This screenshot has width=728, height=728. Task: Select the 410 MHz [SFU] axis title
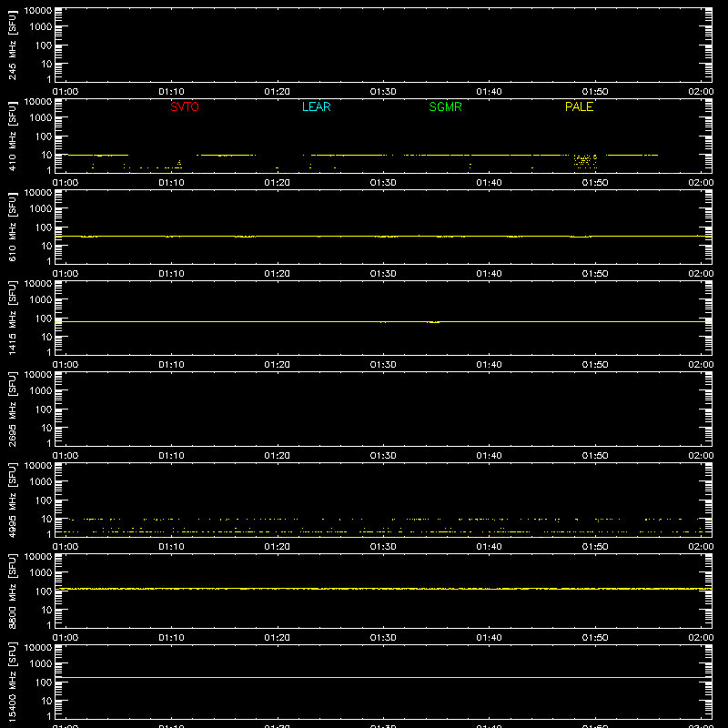12,136
